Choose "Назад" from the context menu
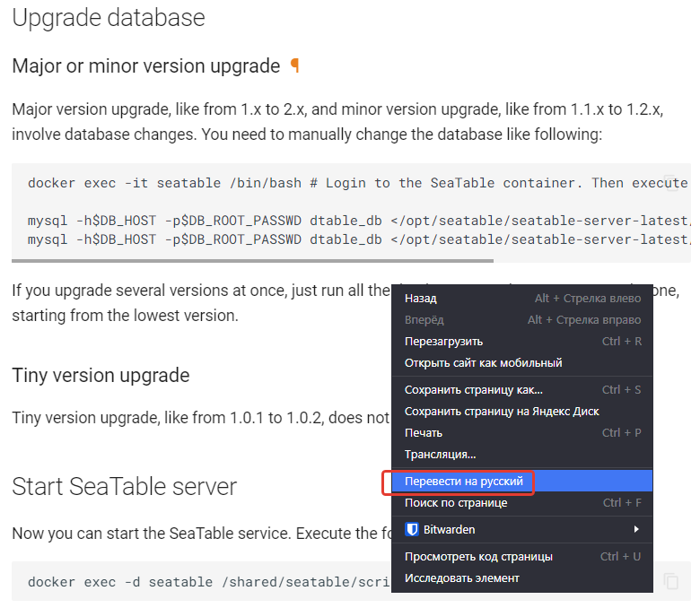 pyautogui.click(x=421, y=298)
